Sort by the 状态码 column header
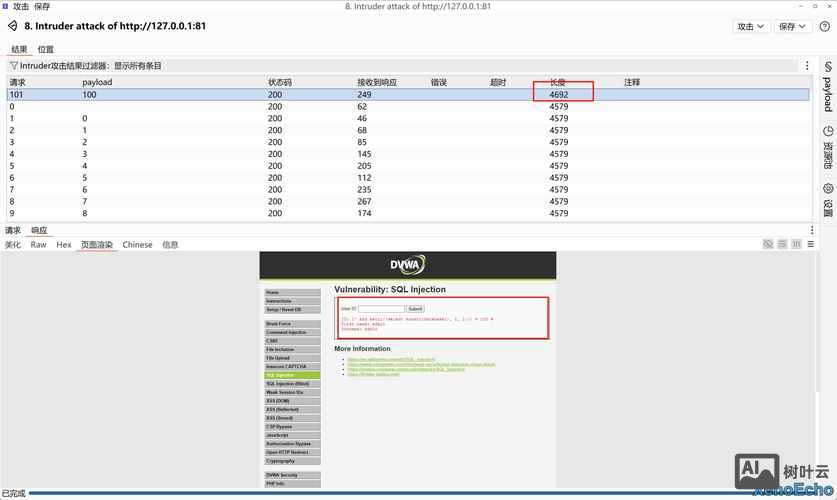 coord(280,82)
